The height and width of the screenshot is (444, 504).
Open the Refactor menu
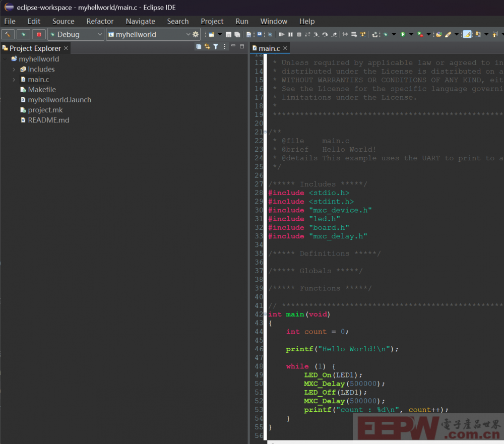[100, 21]
